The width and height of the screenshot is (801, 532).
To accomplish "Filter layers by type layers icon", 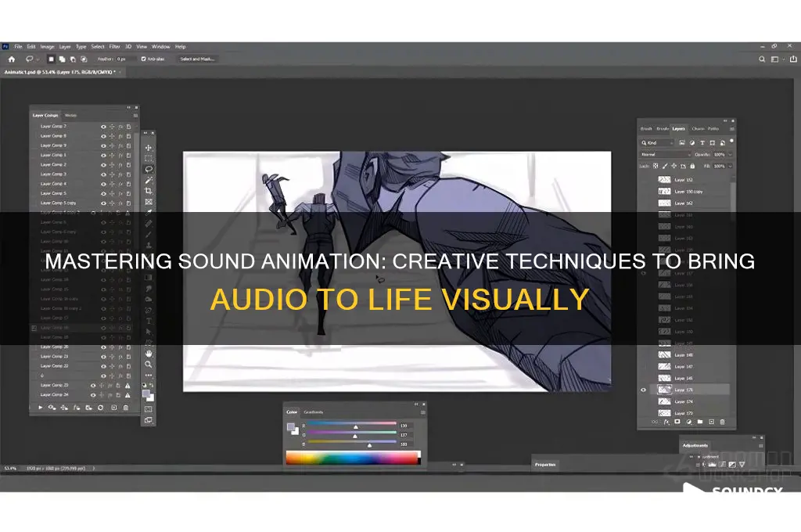I will pyautogui.click(x=702, y=142).
